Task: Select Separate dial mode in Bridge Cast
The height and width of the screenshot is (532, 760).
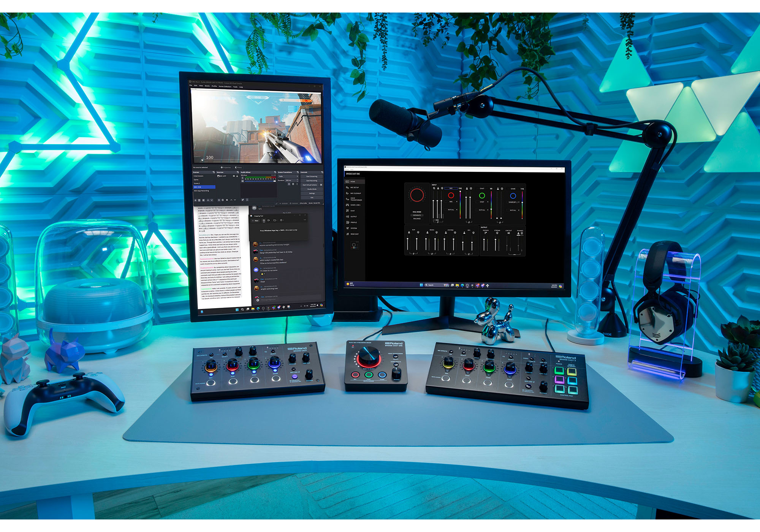Action: point(417,215)
